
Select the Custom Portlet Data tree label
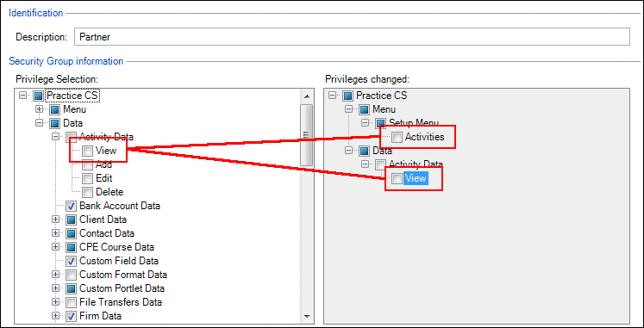[122, 288]
